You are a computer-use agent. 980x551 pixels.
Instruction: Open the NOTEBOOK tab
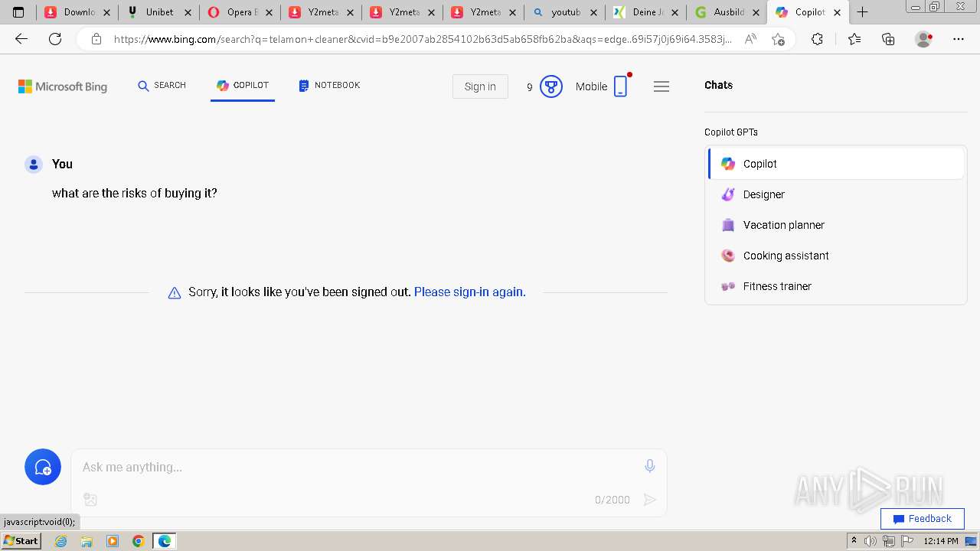click(329, 86)
